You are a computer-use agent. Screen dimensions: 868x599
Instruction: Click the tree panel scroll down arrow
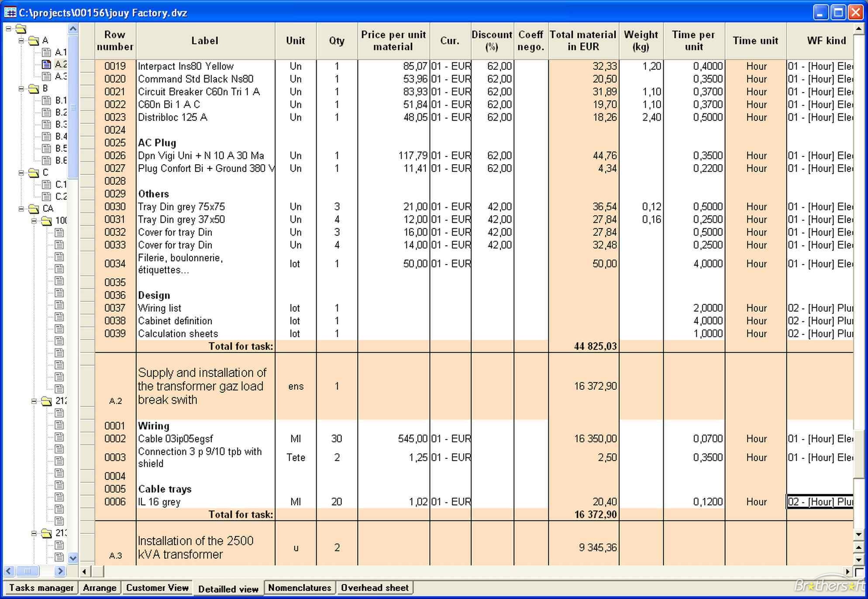73,558
